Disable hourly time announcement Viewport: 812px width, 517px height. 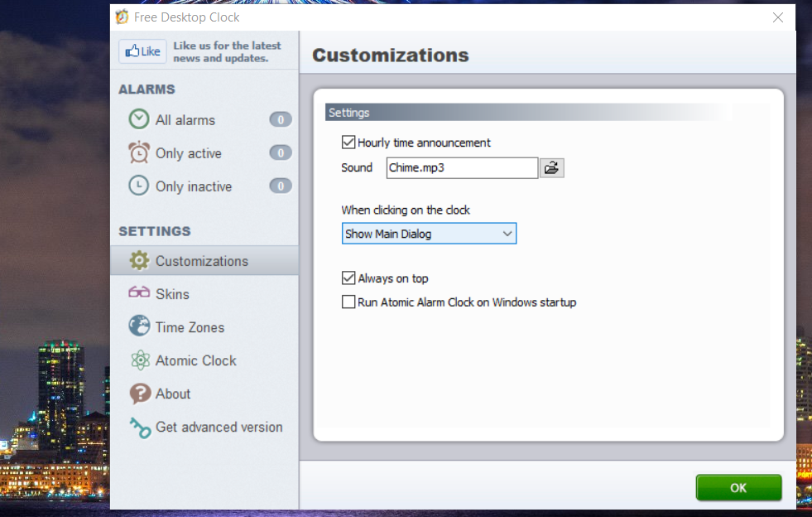[x=348, y=142]
